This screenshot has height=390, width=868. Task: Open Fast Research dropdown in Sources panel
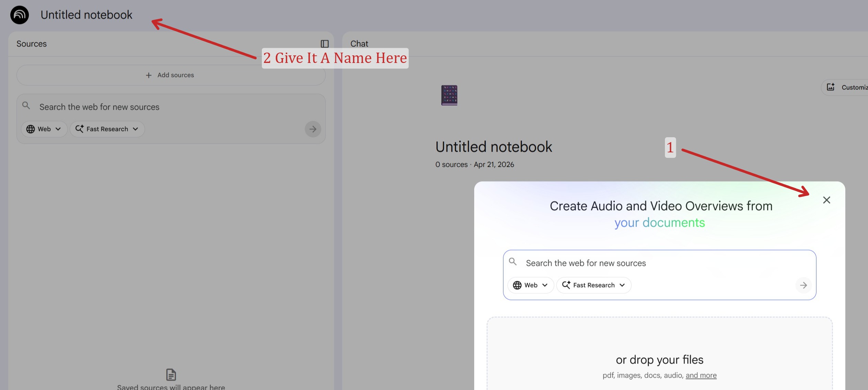point(107,129)
